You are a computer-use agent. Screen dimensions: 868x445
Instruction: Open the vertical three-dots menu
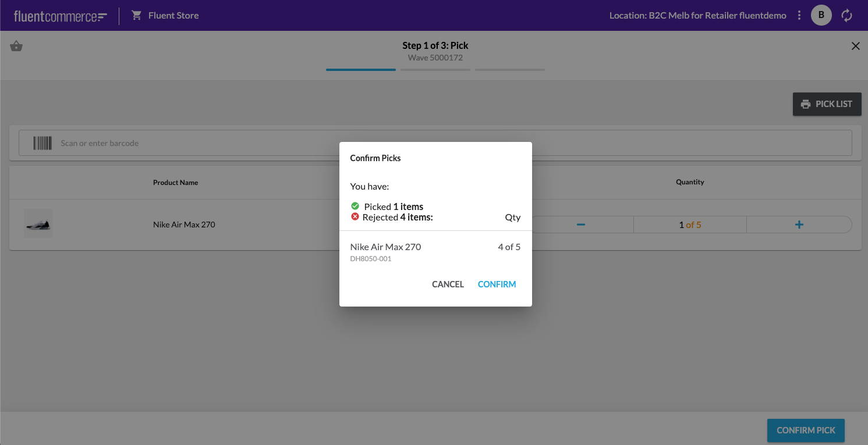point(799,16)
